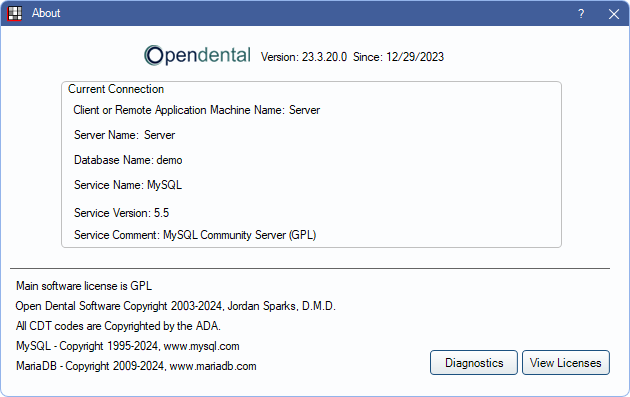
Task: Click the Service Name: MySQL line
Action: point(128,185)
